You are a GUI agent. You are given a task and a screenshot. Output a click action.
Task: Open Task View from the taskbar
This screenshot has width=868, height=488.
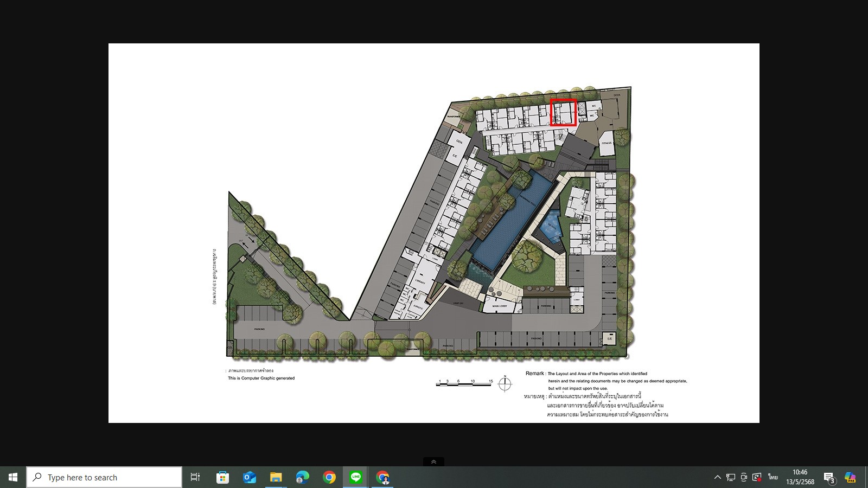(x=195, y=477)
